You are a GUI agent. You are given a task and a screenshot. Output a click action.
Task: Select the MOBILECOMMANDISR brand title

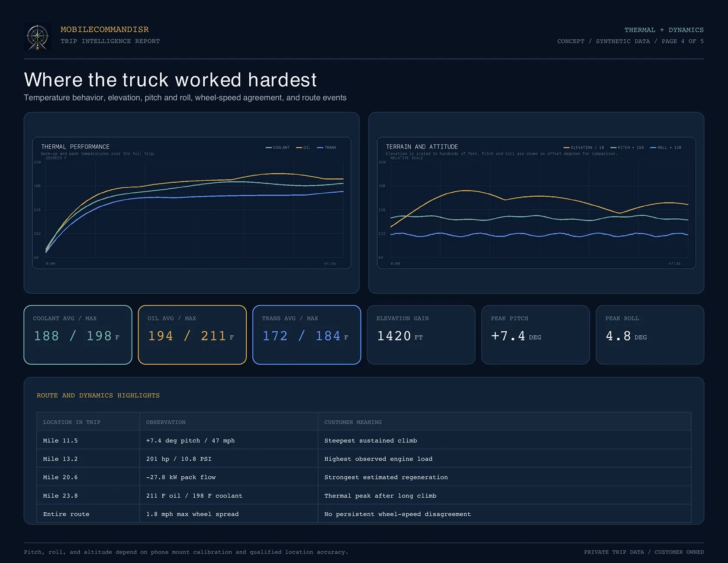point(105,29)
